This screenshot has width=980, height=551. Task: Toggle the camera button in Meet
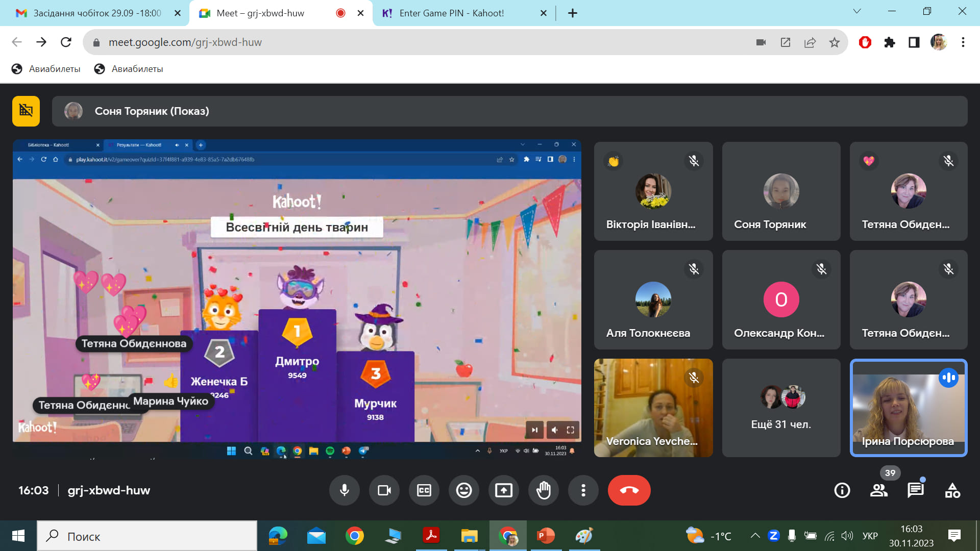[x=384, y=490]
